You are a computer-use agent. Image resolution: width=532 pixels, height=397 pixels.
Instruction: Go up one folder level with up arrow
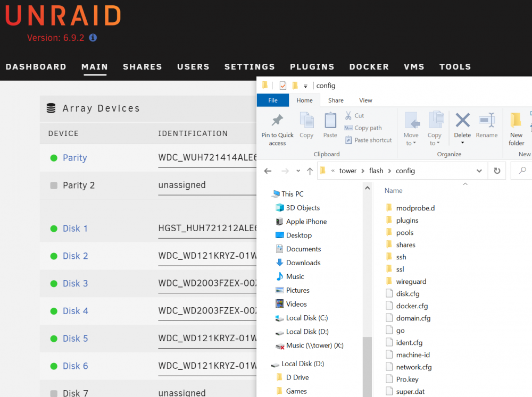310,171
